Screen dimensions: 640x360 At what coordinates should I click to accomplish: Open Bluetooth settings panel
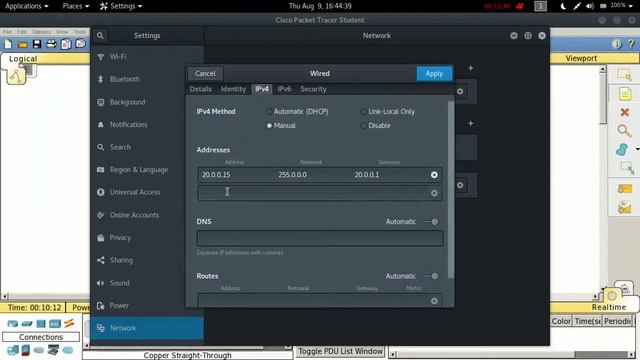147,79
